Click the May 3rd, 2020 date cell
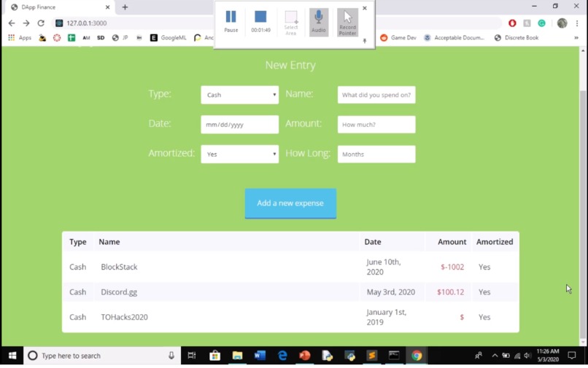This screenshot has height=368, width=588. coord(391,292)
